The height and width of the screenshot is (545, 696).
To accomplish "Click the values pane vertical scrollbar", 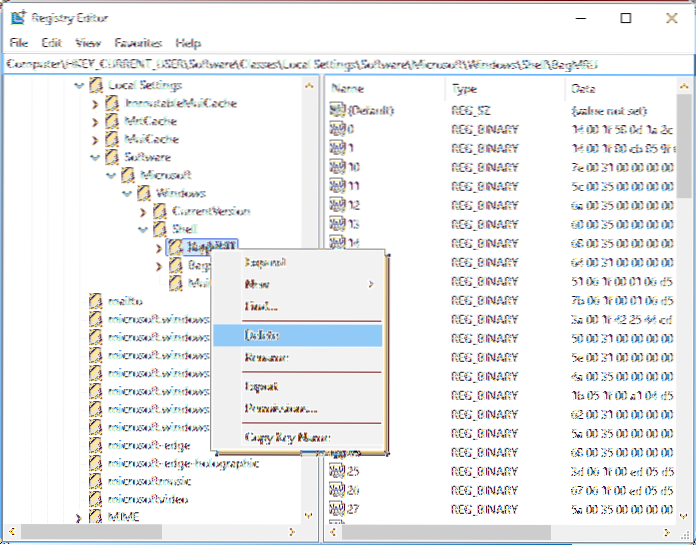I will pos(684,300).
